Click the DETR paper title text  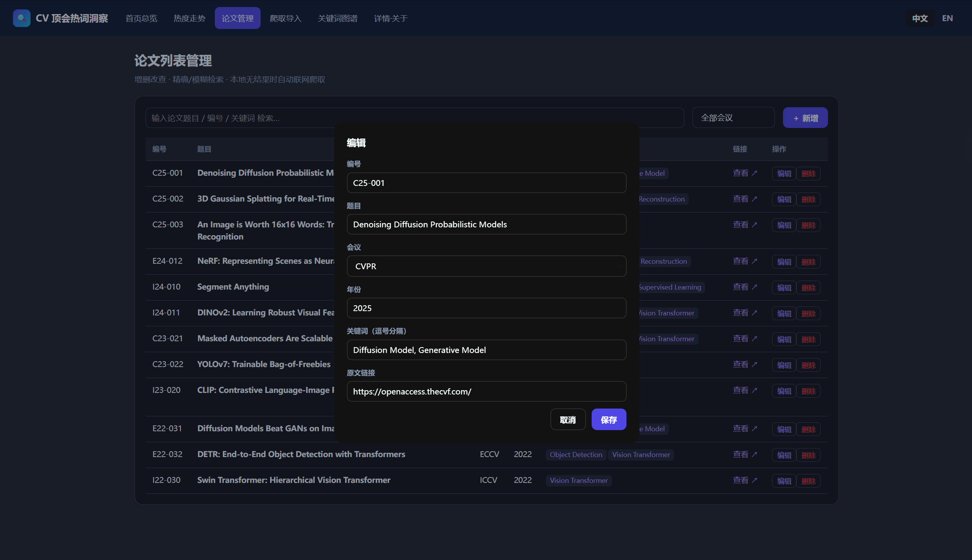(301, 454)
